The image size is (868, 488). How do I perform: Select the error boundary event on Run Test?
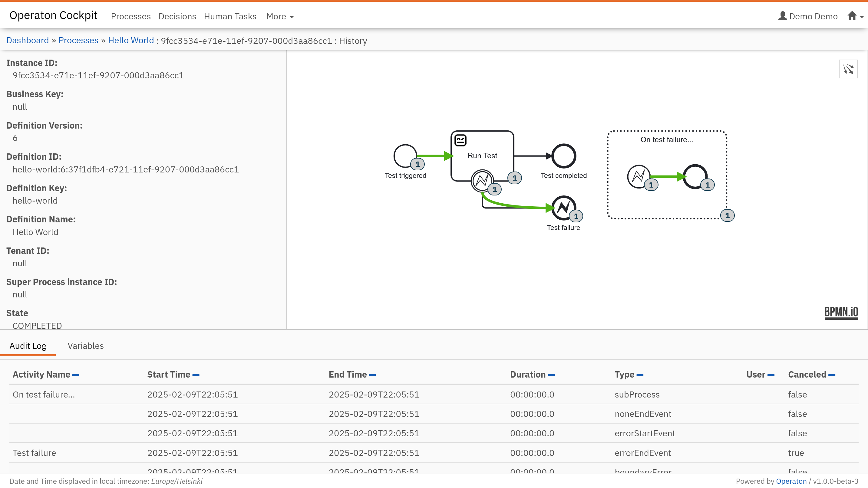pyautogui.click(x=482, y=181)
